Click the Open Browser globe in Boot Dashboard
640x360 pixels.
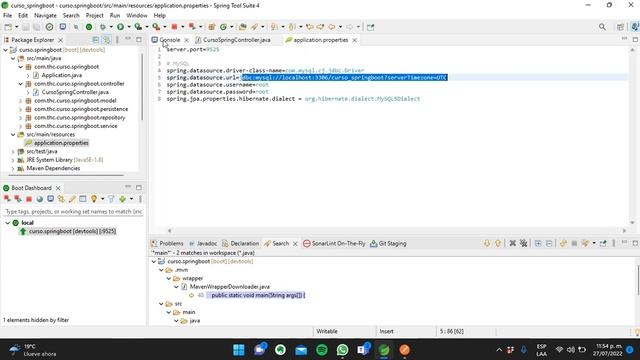(x=40, y=199)
